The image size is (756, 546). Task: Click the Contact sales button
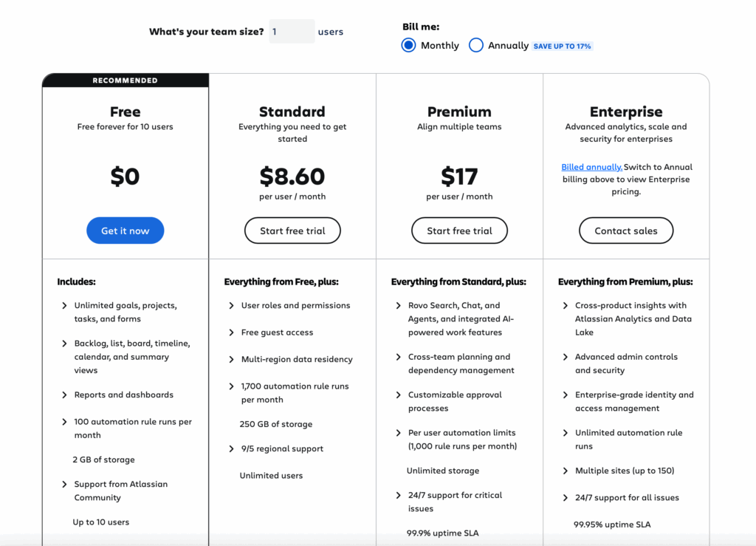(x=626, y=231)
